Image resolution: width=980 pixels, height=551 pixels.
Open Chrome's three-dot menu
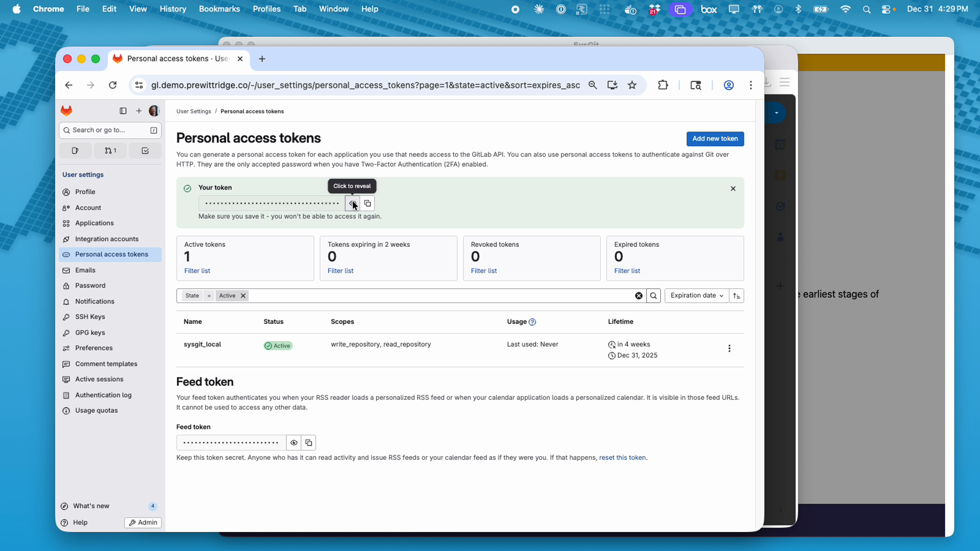click(751, 85)
